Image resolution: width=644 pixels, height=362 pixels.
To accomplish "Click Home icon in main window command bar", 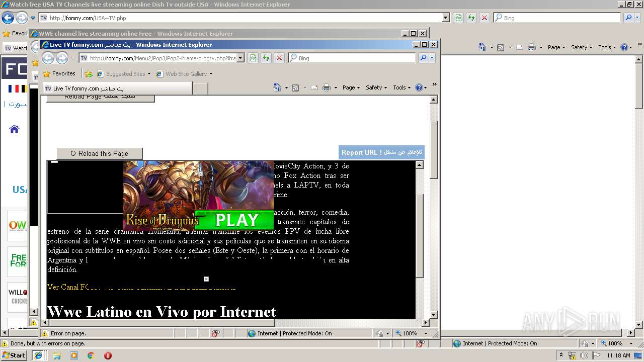I will pyautogui.click(x=482, y=47).
